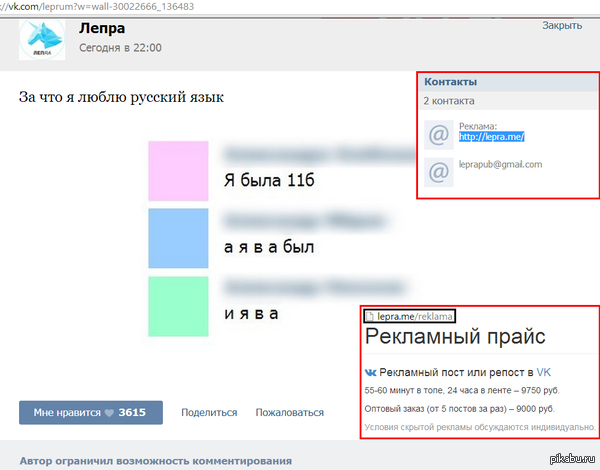Click the Контакты panel header

451,82
